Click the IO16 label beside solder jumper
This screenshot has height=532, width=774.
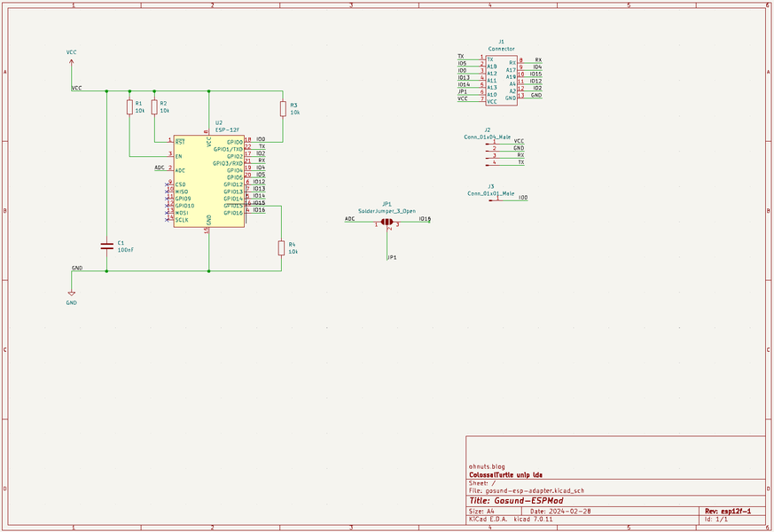pyautogui.click(x=425, y=219)
